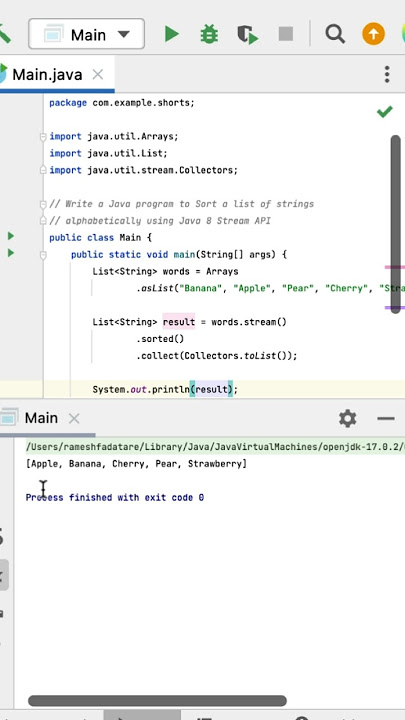Run the Main configuration with the green play button

pyautogui.click(x=172, y=34)
